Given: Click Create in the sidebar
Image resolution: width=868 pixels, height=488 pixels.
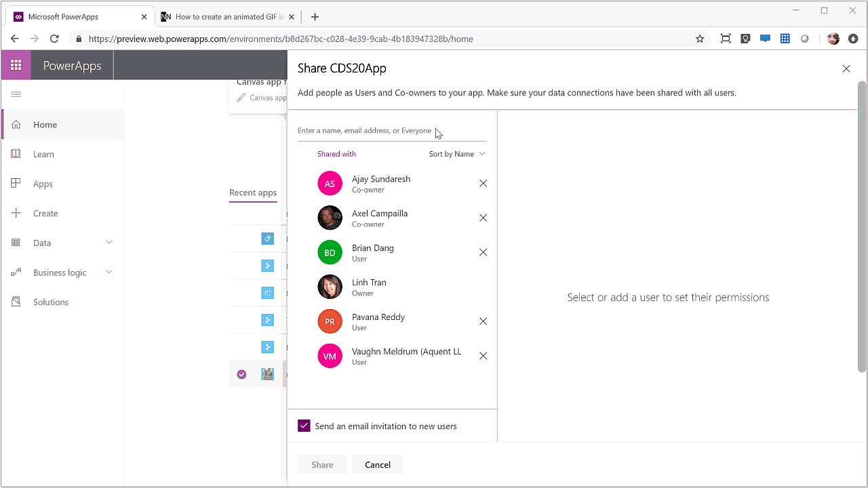Looking at the screenshot, I should pyautogui.click(x=45, y=213).
